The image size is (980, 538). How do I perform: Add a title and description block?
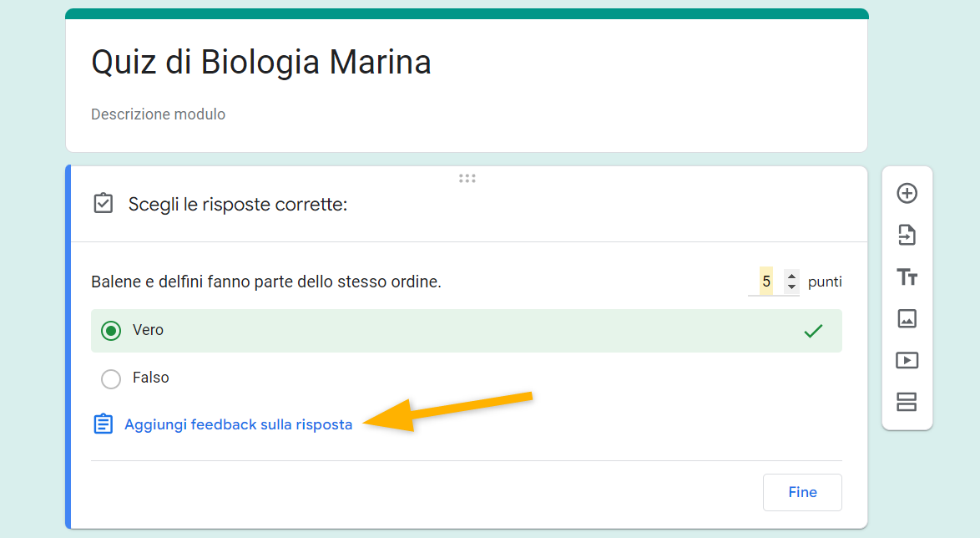(x=907, y=277)
